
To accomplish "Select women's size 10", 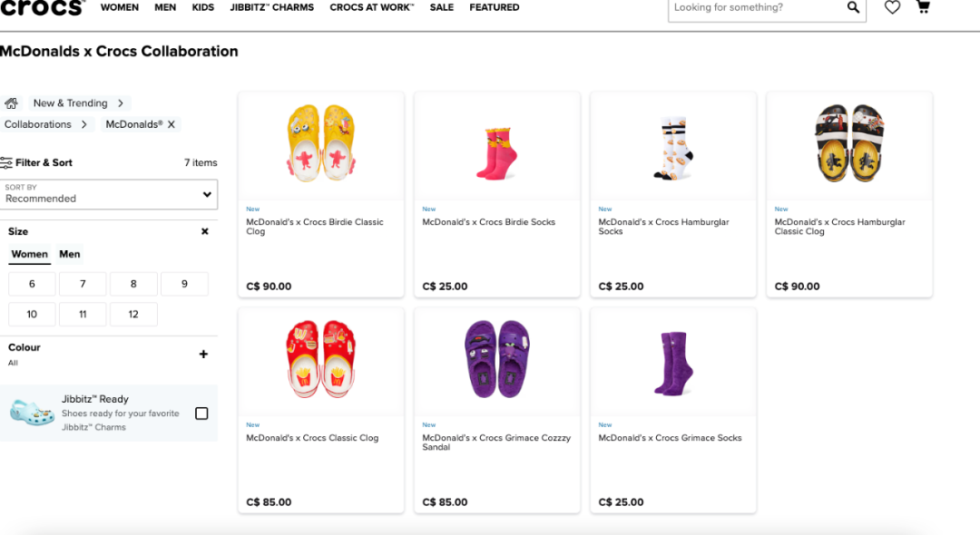I will pyautogui.click(x=32, y=314).
